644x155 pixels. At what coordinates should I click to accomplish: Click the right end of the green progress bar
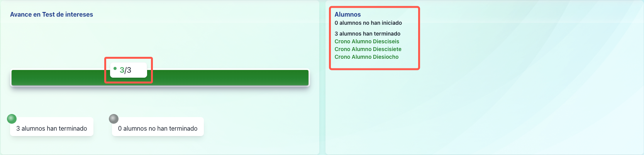click(x=305, y=78)
